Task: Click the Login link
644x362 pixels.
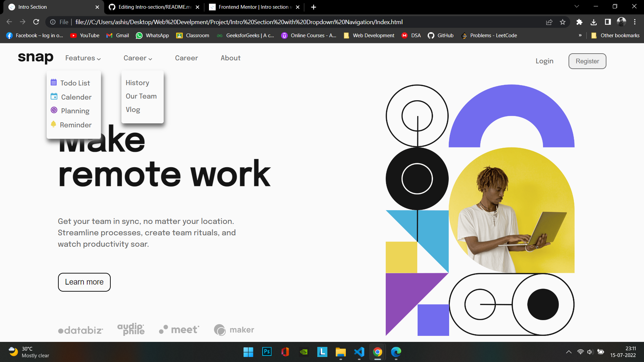Action: [x=544, y=61]
